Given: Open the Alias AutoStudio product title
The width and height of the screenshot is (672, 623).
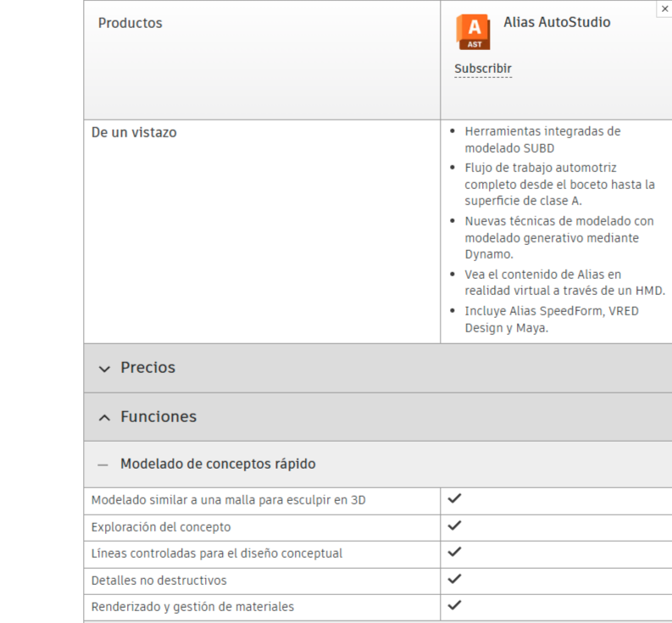Looking at the screenshot, I should coord(556,23).
